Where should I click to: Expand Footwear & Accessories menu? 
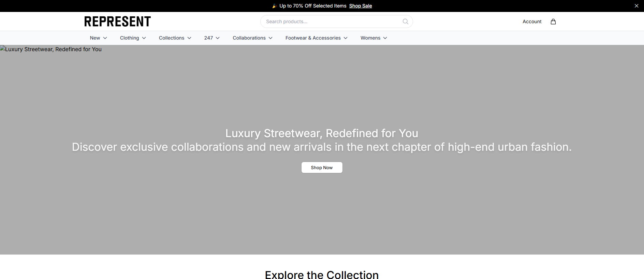tap(317, 38)
